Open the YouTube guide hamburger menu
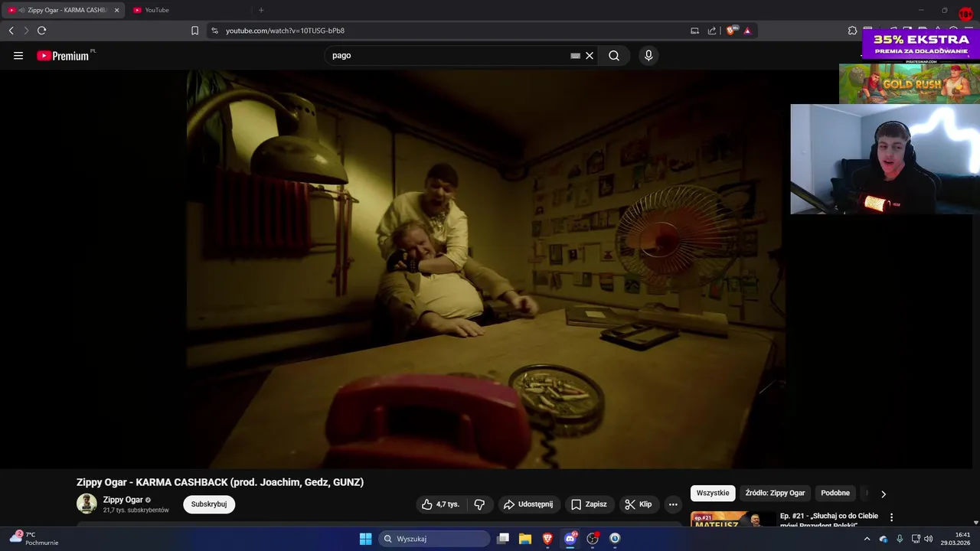980x551 pixels. click(18, 56)
